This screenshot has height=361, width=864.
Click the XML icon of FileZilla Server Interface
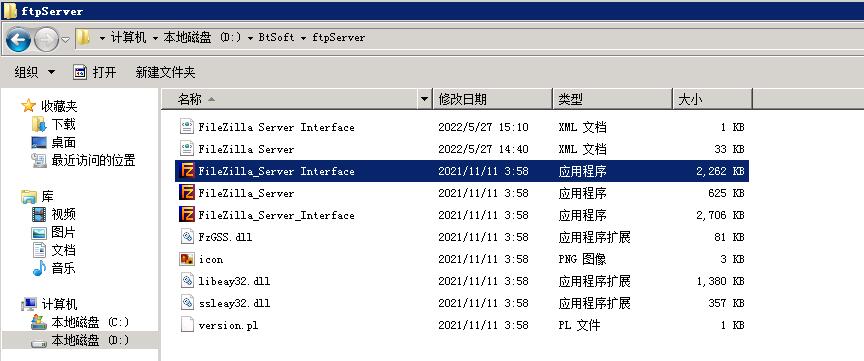[x=187, y=127]
